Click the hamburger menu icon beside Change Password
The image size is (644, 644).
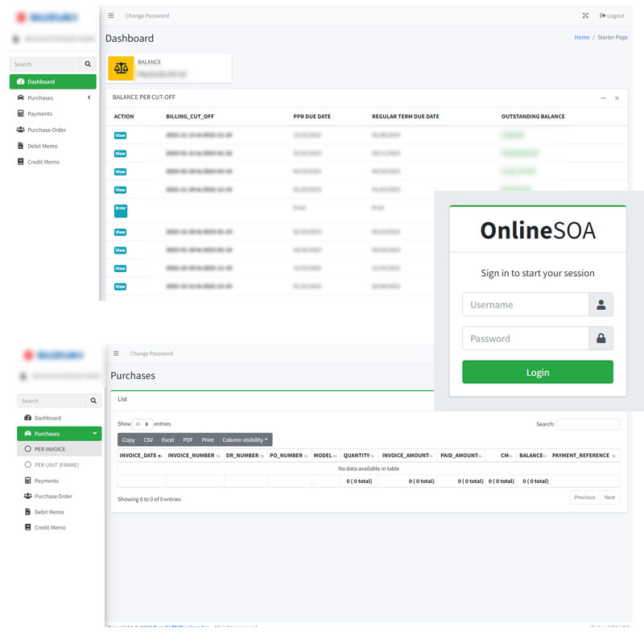pos(111,15)
